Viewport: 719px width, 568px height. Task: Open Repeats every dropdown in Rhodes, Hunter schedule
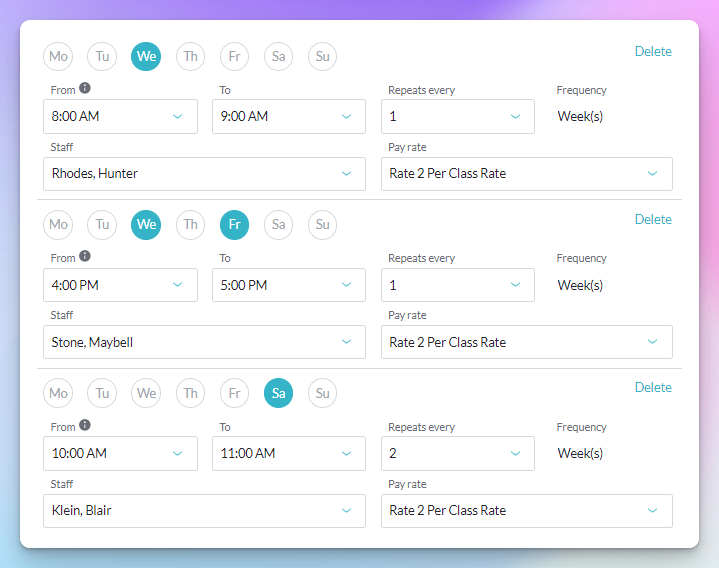(x=458, y=116)
